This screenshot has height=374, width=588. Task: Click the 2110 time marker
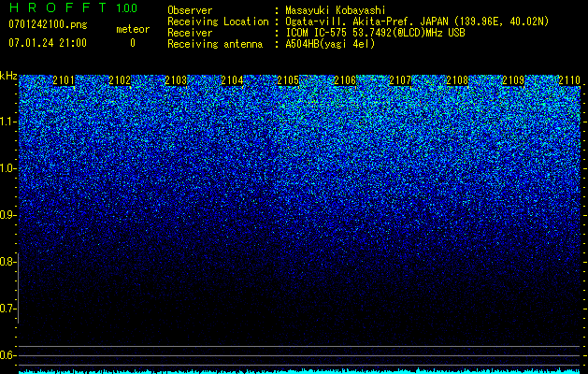(569, 80)
